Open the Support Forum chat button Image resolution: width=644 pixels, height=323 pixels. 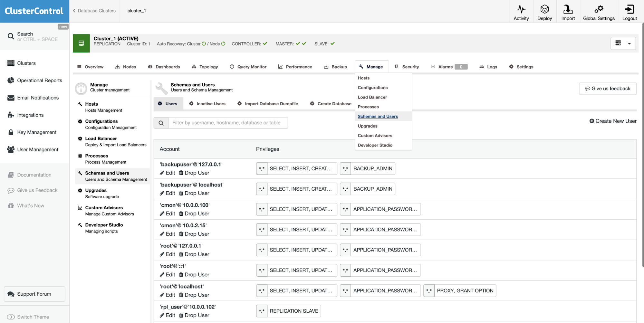click(34, 294)
